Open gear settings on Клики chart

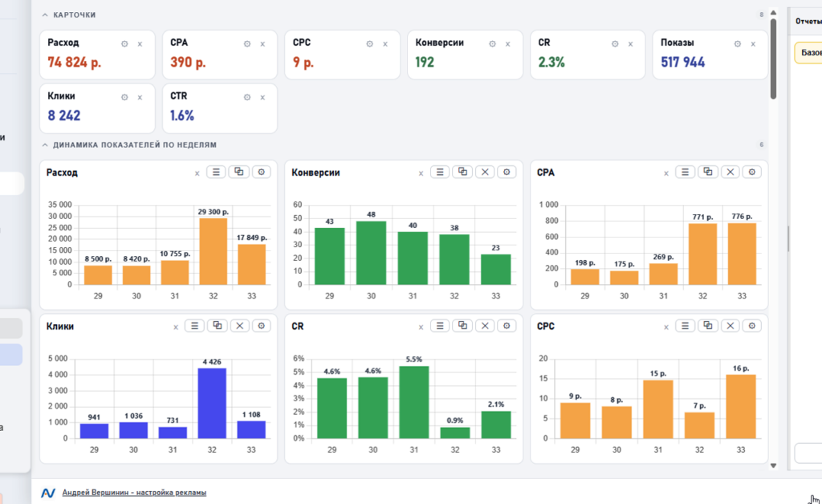[x=261, y=326]
